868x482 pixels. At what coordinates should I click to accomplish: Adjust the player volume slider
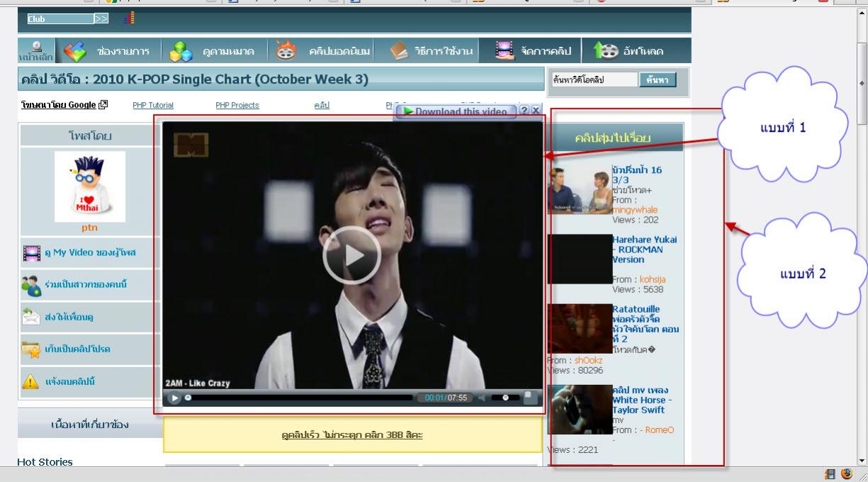tap(505, 398)
